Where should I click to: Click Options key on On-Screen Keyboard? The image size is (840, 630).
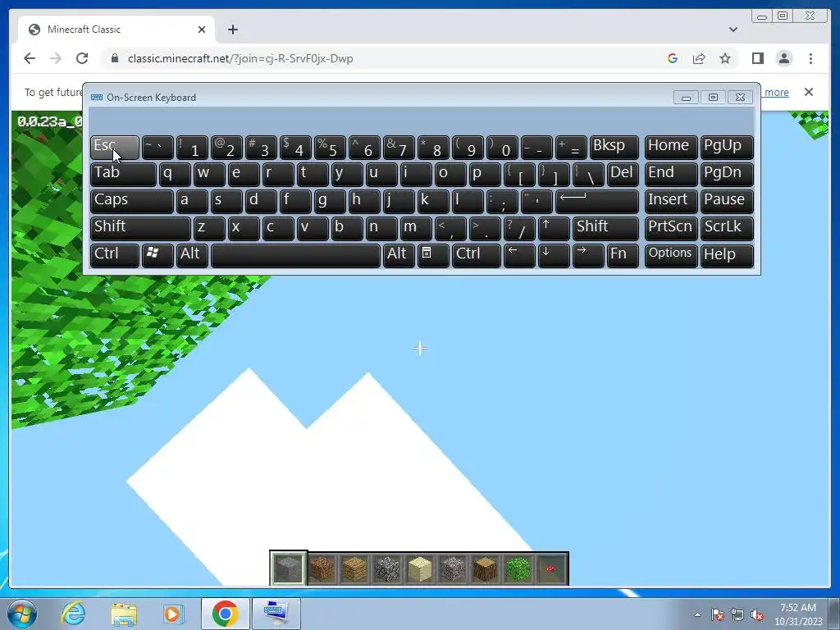[671, 256]
